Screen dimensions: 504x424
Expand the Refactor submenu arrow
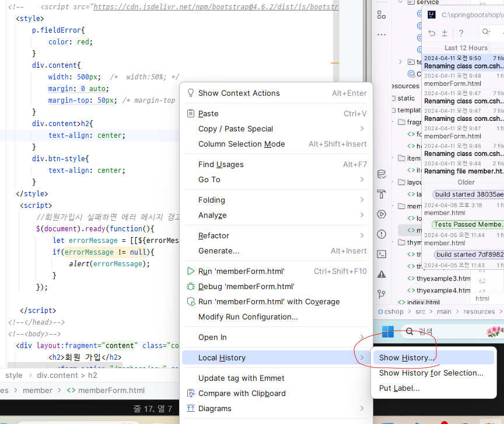[362, 235]
